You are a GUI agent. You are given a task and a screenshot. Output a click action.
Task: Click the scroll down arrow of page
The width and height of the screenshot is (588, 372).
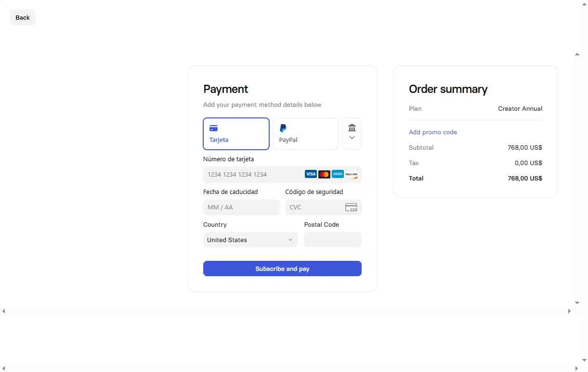tap(577, 303)
